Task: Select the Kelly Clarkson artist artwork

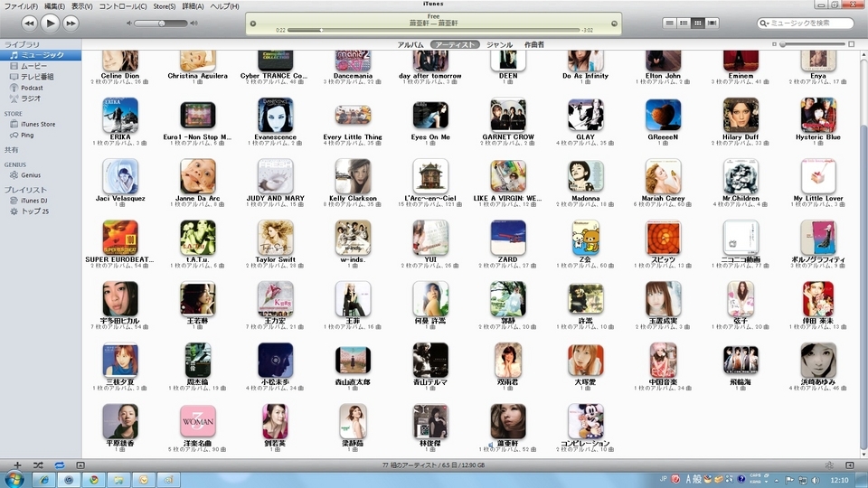Action: coord(353,176)
